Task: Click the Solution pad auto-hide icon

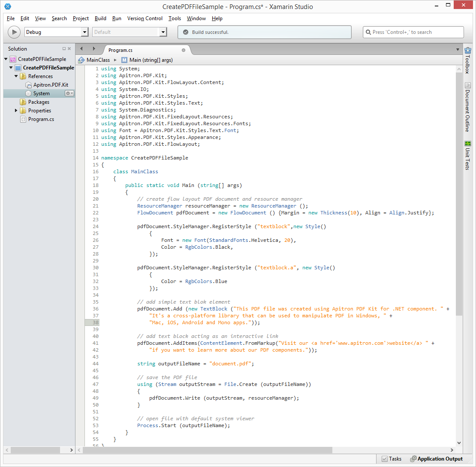Action: 64,49
